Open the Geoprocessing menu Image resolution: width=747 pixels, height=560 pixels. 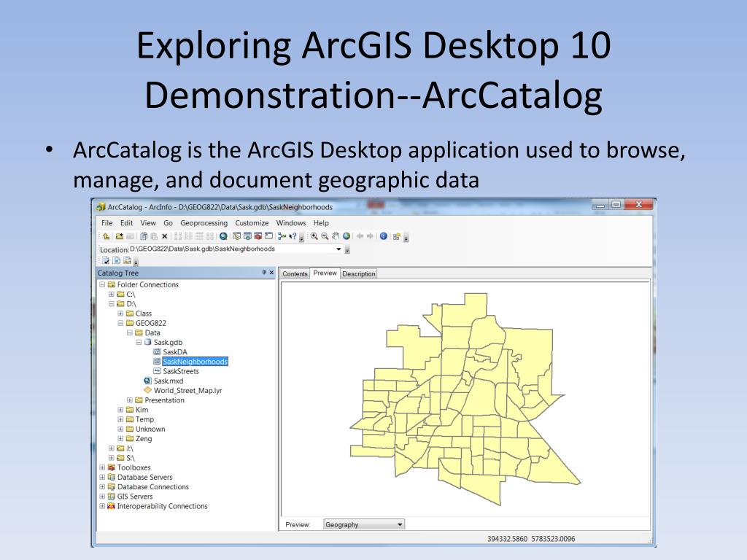click(x=204, y=223)
